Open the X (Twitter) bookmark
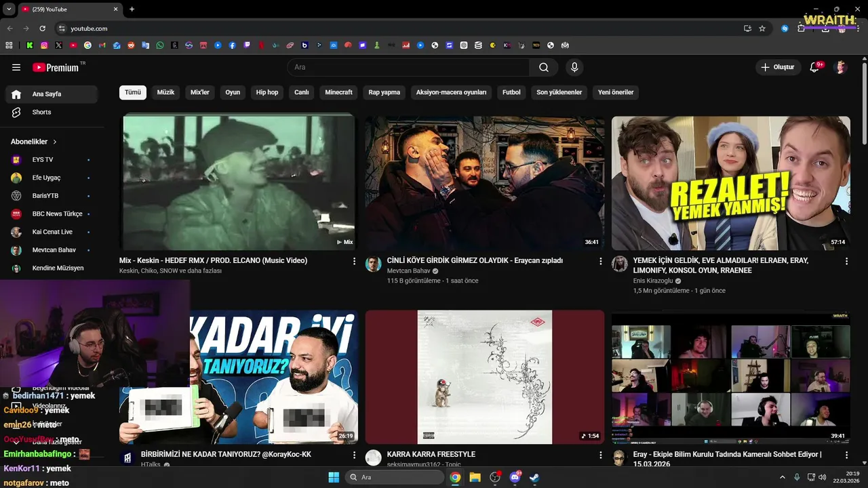The width and height of the screenshot is (868, 488). 58,45
